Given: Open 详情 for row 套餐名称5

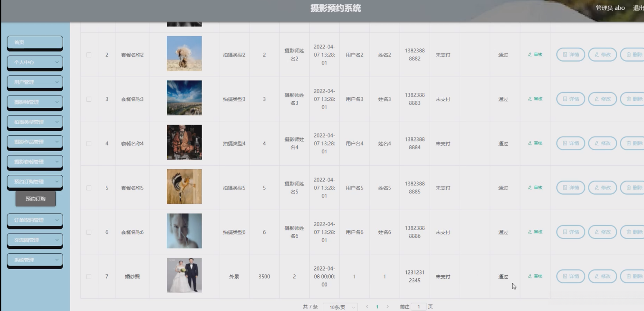Looking at the screenshot, I should (571, 188).
